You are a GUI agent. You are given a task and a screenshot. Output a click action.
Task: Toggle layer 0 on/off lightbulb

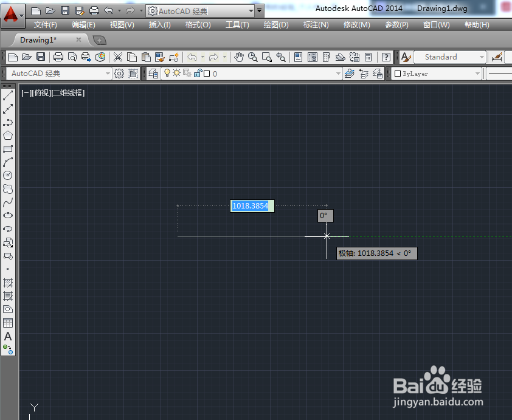coord(167,74)
